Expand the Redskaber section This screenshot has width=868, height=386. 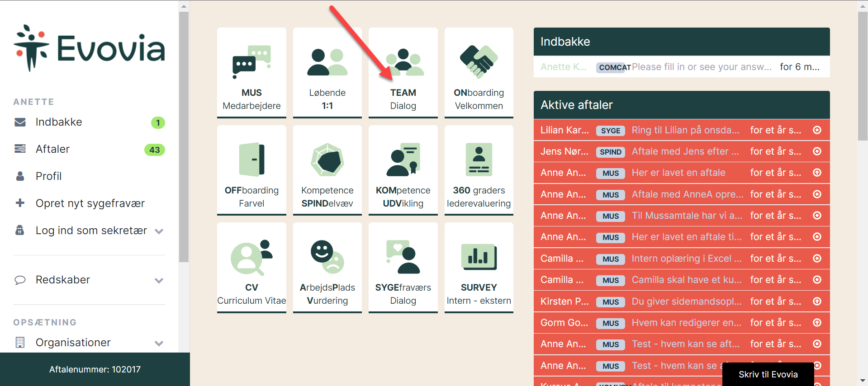pos(159,280)
